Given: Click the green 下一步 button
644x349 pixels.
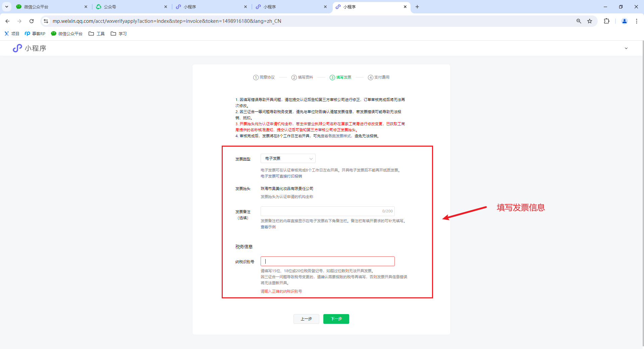Looking at the screenshot, I should pos(336,319).
